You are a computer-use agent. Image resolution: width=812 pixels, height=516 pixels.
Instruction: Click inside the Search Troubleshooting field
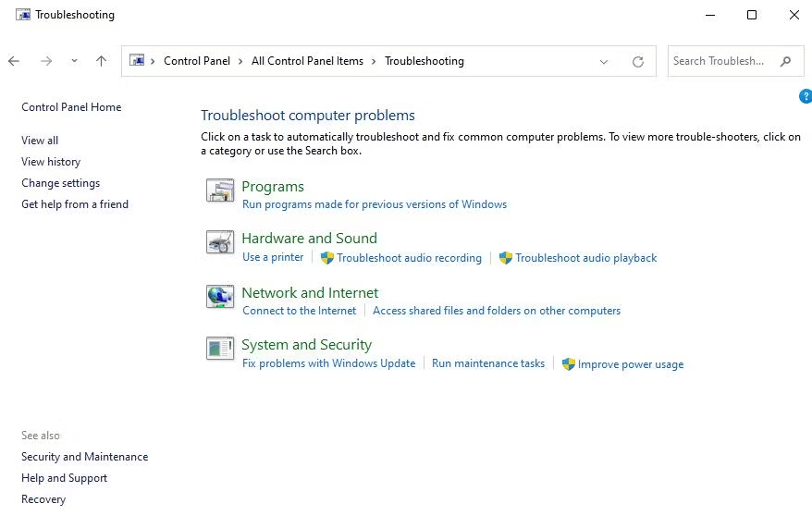click(x=719, y=61)
